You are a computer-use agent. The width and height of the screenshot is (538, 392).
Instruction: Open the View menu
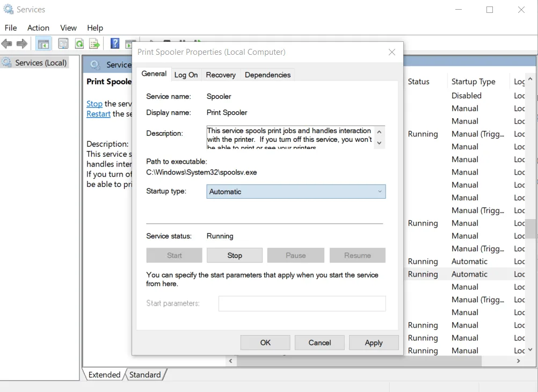coord(68,28)
